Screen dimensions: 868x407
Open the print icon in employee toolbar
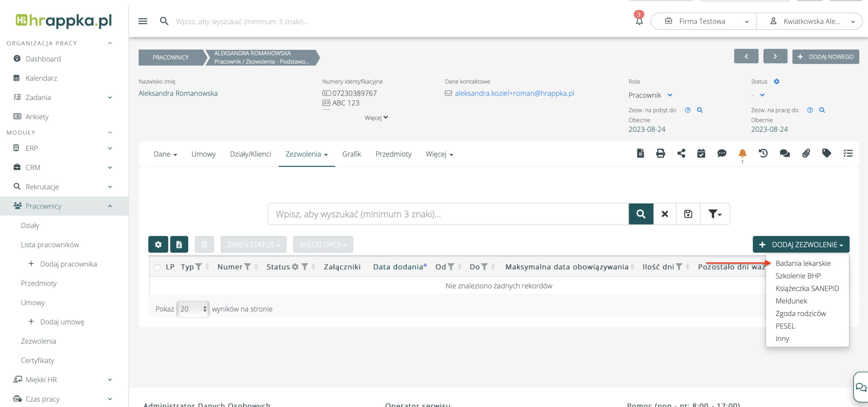(660, 154)
